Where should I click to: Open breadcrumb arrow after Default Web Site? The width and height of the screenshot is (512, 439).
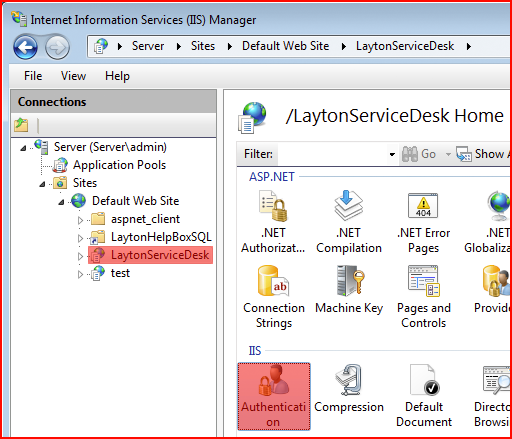[344, 46]
